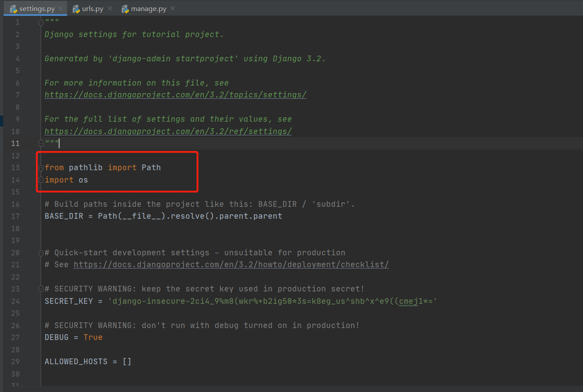This screenshot has height=392, width=583.
Task: Click the 'BASE_DIR' variable name on line 17
Action: (x=64, y=216)
